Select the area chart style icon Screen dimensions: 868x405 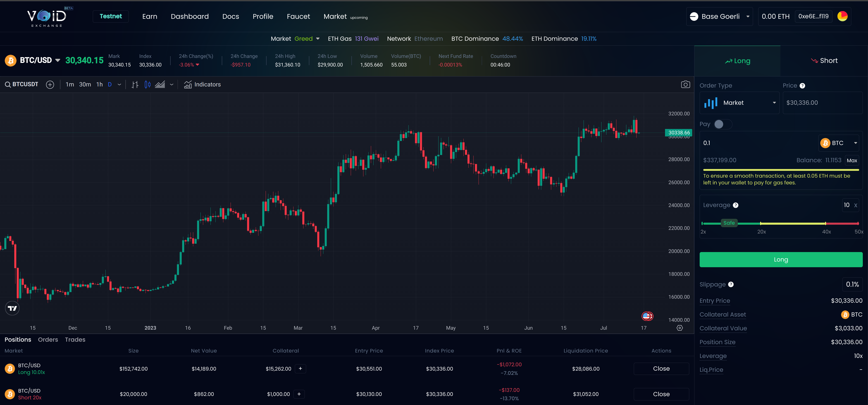(x=160, y=85)
